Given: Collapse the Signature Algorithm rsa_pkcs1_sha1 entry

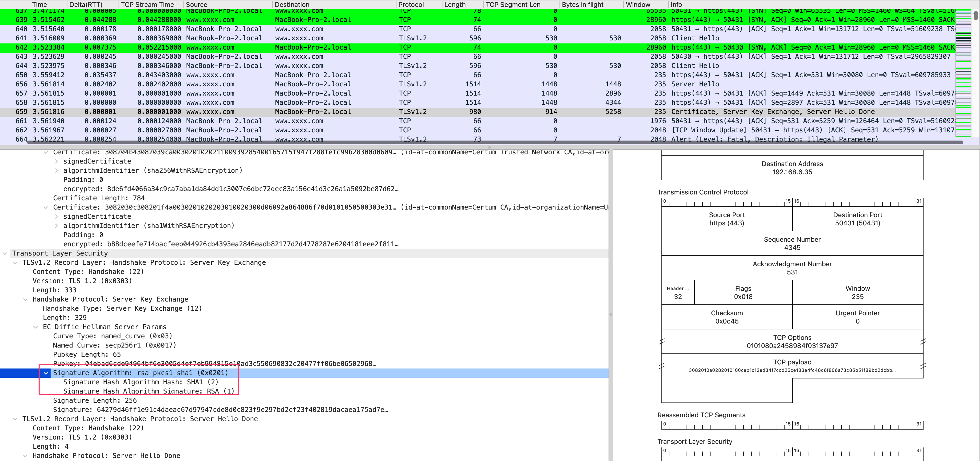Looking at the screenshot, I should [x=46, y=373].
